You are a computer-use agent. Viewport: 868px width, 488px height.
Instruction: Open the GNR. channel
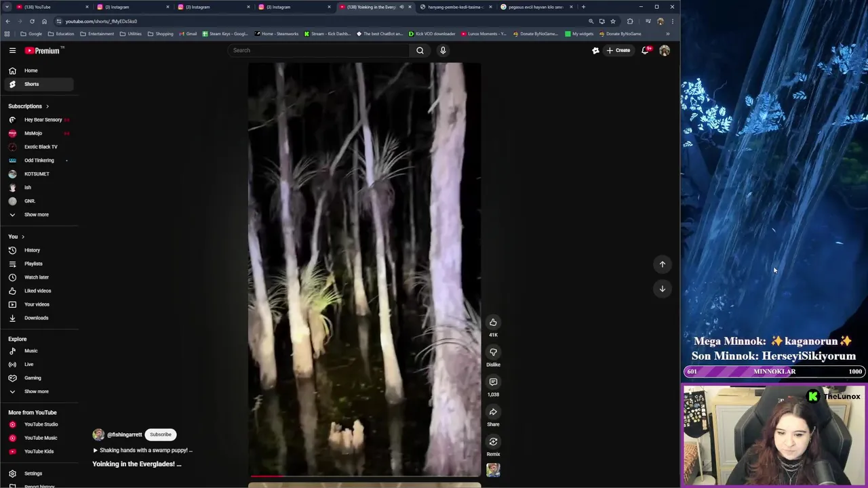(39, 201)
